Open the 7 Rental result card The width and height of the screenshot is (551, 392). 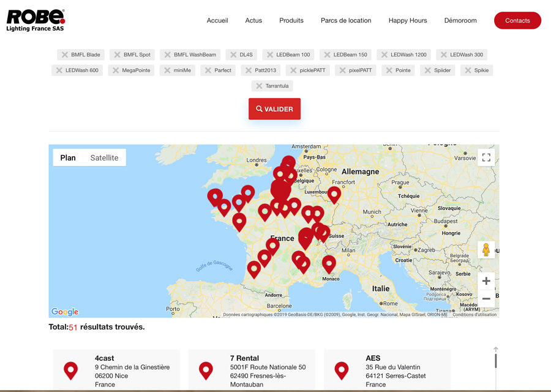point(252,371)
